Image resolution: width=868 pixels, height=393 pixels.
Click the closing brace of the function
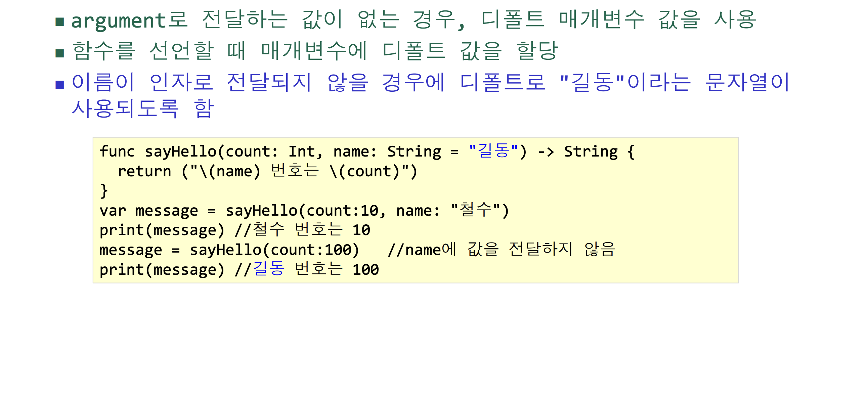click(x=104, y=191)
